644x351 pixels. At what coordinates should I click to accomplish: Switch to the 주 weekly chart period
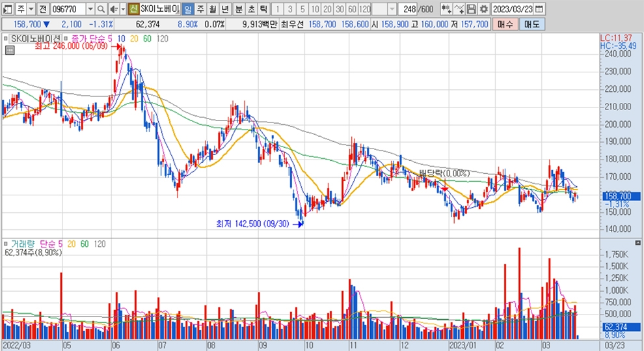pyautogui.click(x=200, y=8)
